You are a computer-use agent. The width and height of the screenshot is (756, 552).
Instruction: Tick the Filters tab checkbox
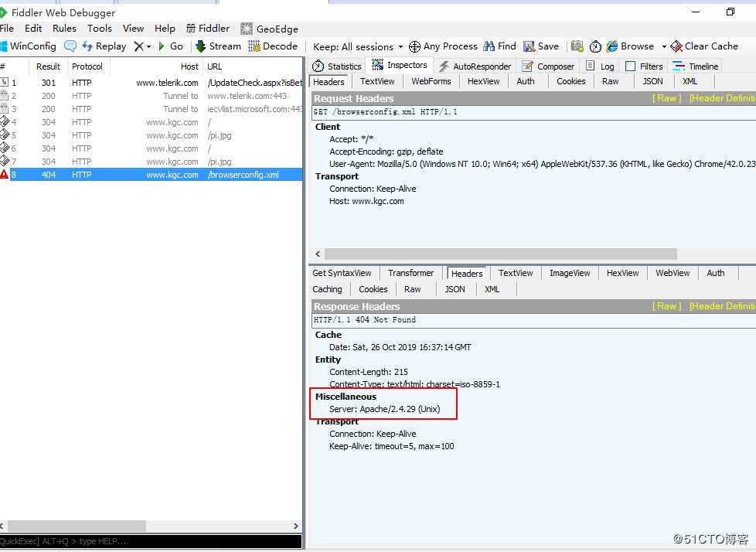pos(630,66)
